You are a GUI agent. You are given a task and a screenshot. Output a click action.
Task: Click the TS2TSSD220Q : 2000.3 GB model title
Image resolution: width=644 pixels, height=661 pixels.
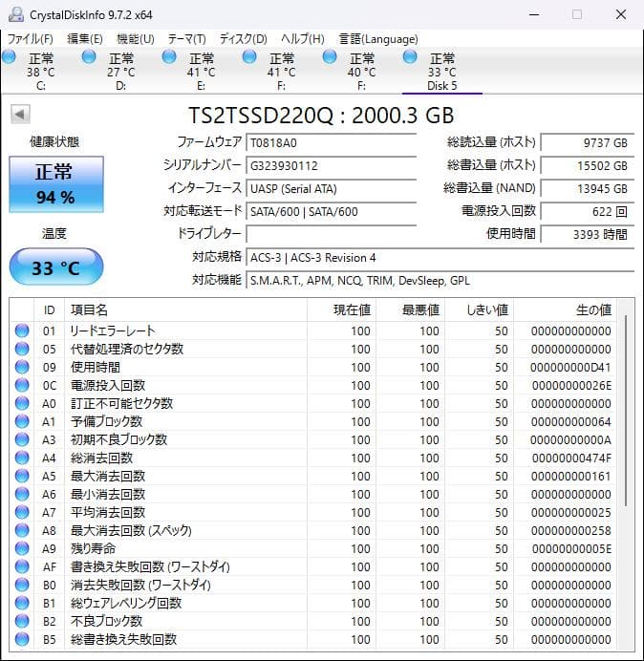[321, 115]
